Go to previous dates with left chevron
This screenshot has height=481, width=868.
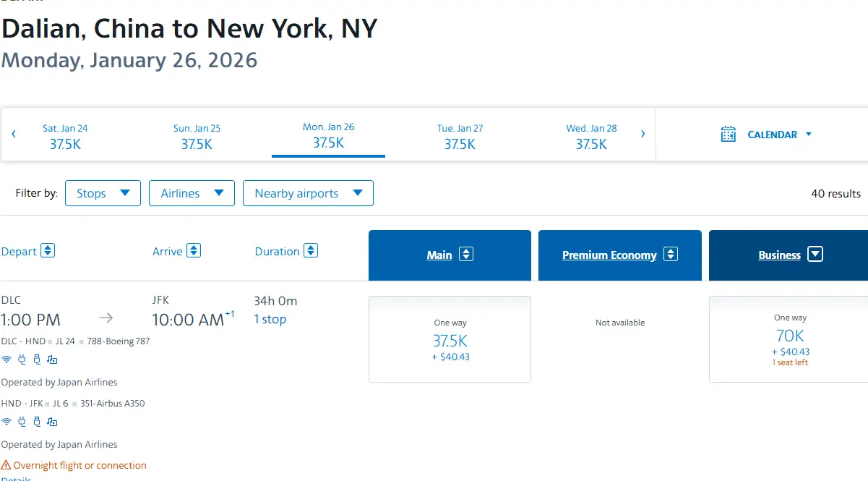coord(14,134)
